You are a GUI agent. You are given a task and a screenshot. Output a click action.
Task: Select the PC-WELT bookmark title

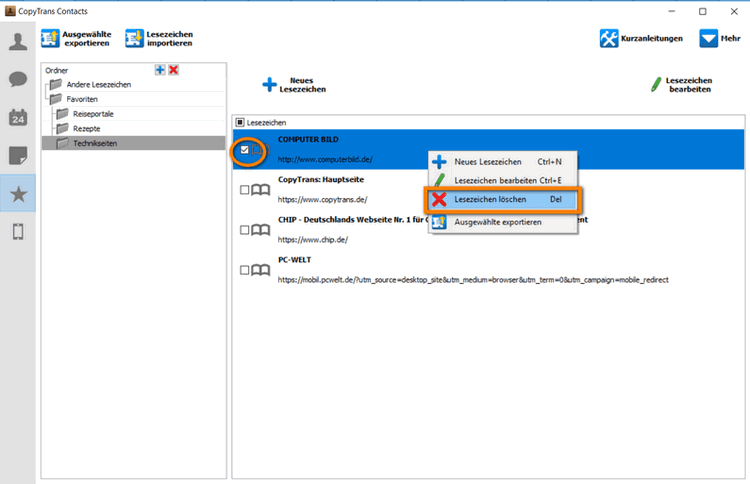click(295, 260)
